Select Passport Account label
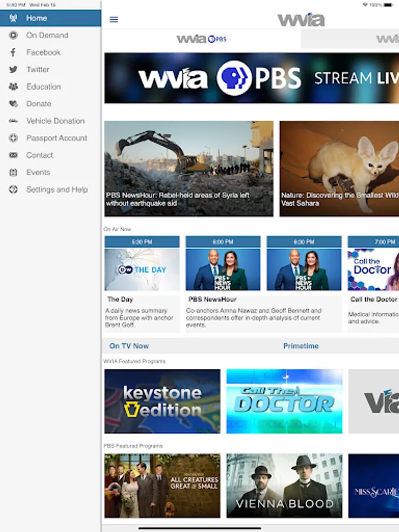399x532 pixels. click(57, 138)
